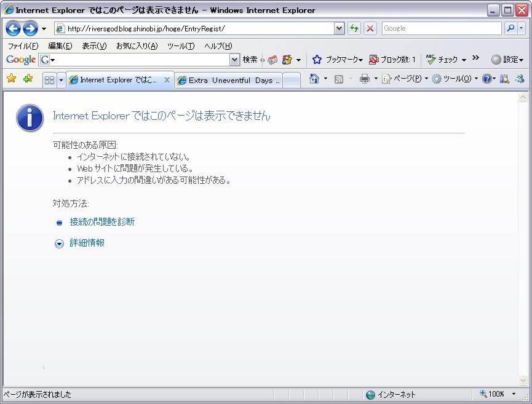Open the ページ(P) command menu
The image size is (532, 404).
[405, 79]
